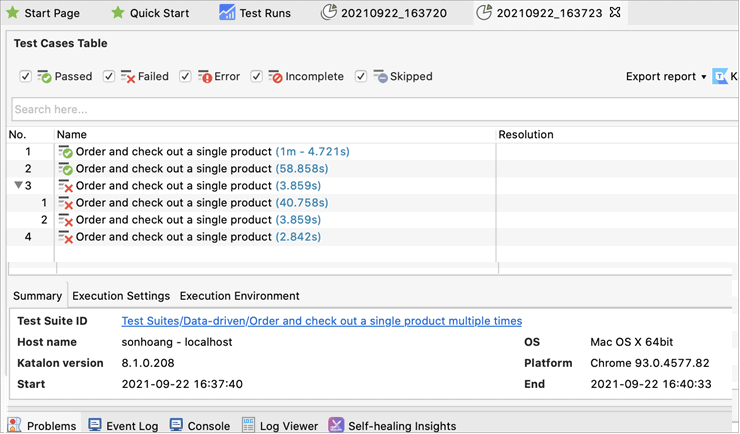Open the Event Log panel tab

coord(124,426)
